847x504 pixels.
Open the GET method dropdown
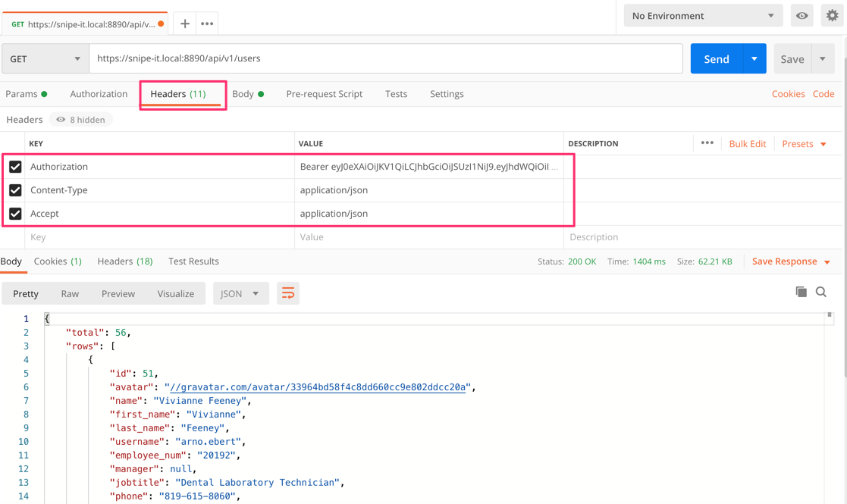click(x=45, y=59)
